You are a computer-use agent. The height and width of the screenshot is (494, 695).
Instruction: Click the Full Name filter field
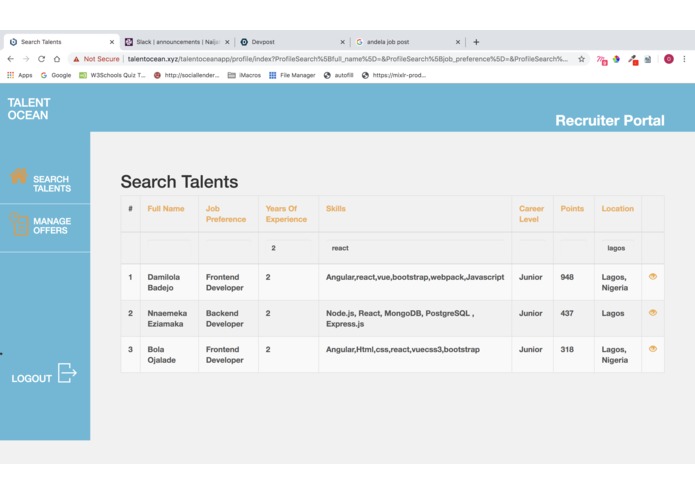tap(169, 248)
